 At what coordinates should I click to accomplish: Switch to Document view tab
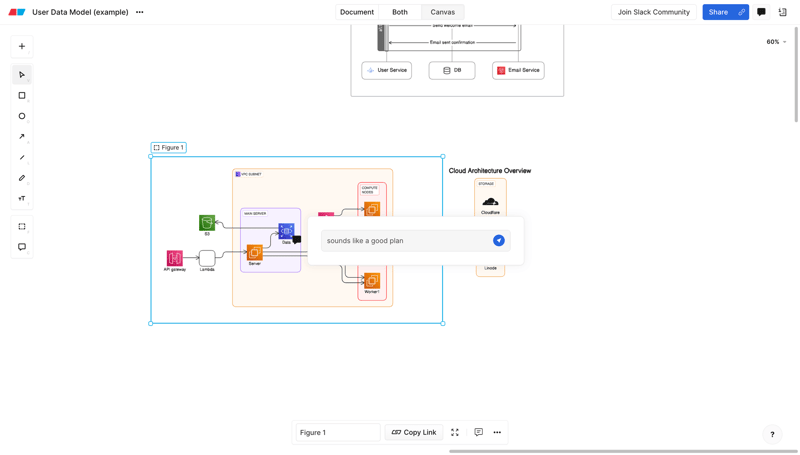coord(357,12)
